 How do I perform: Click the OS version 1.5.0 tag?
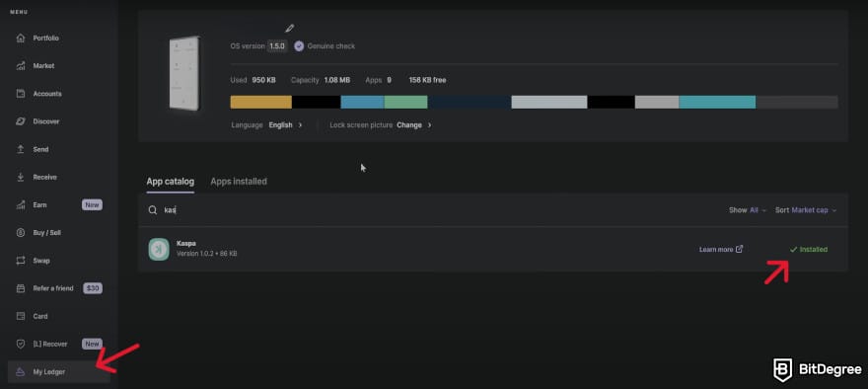click(x=277, y=46)
